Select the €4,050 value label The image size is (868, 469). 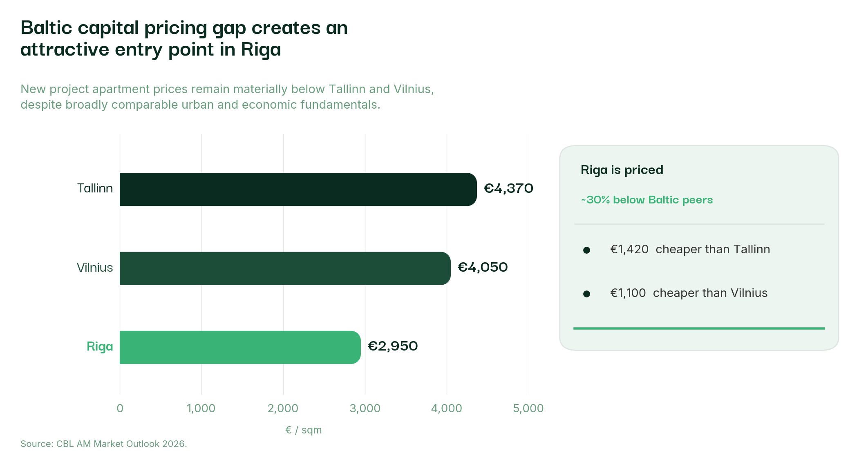(483, 267)
